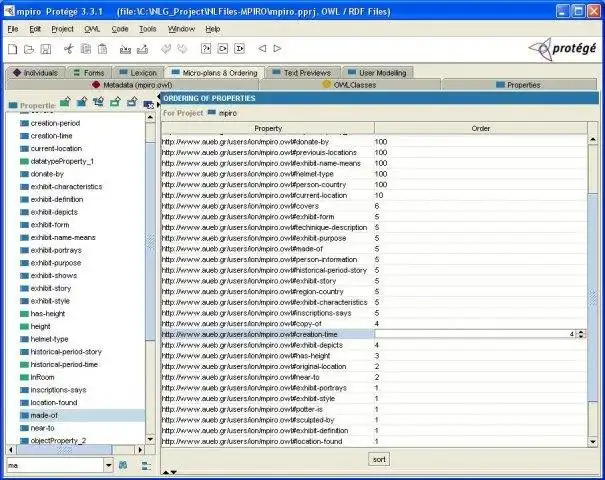Open the OWLClasses tab
This screenshot has width=605, height=480.
click(350, 85)
